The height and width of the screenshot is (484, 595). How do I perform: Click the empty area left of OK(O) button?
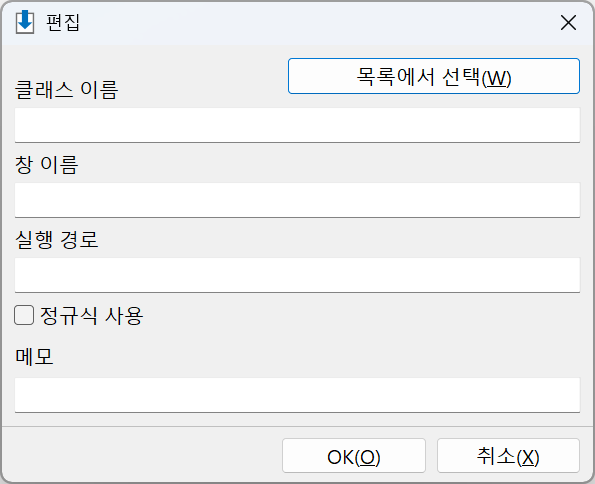pyautogui.click(x=142, y=456)
